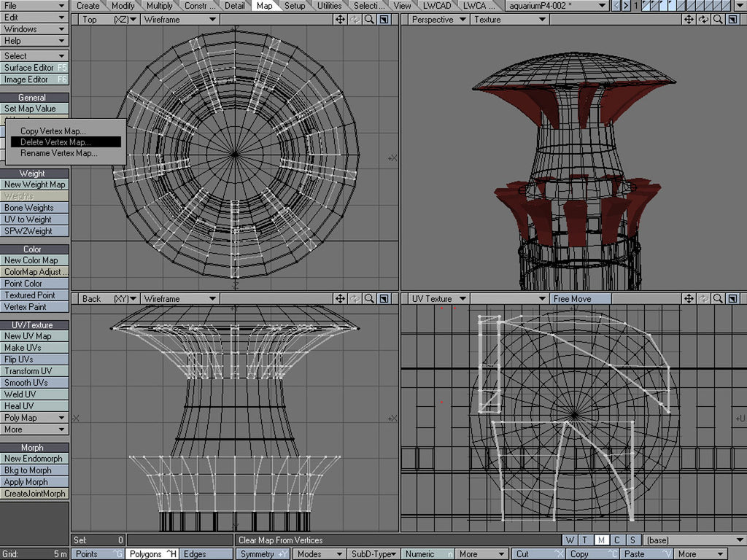The width and height of the screenshot is (747, 560).
Task: Select the W weight map mode button
Action: click(570, 540)
